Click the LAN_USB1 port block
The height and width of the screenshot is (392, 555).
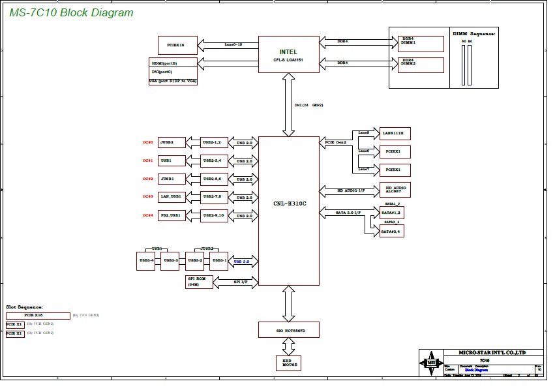tap(172, 196)
